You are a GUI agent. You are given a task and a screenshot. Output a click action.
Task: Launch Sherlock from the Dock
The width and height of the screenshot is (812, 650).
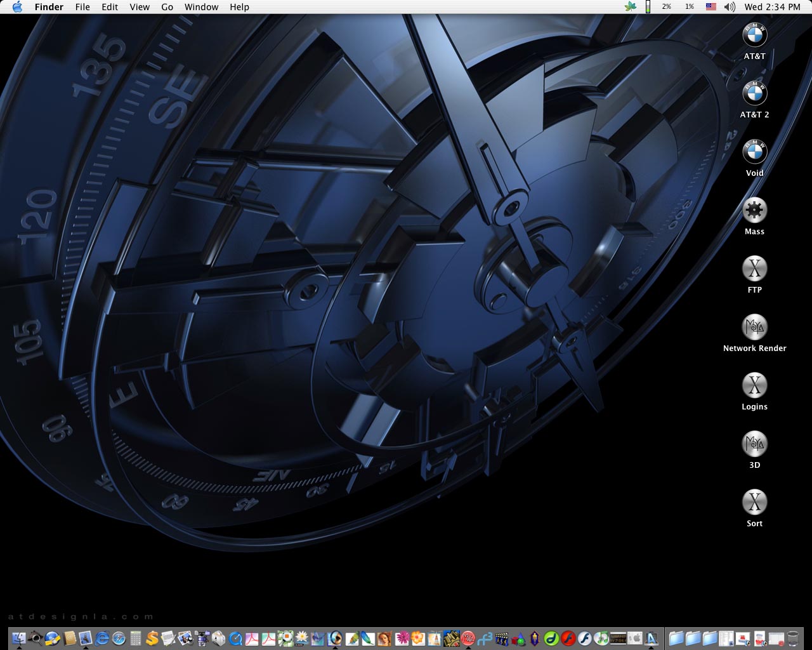click(36, 638)
